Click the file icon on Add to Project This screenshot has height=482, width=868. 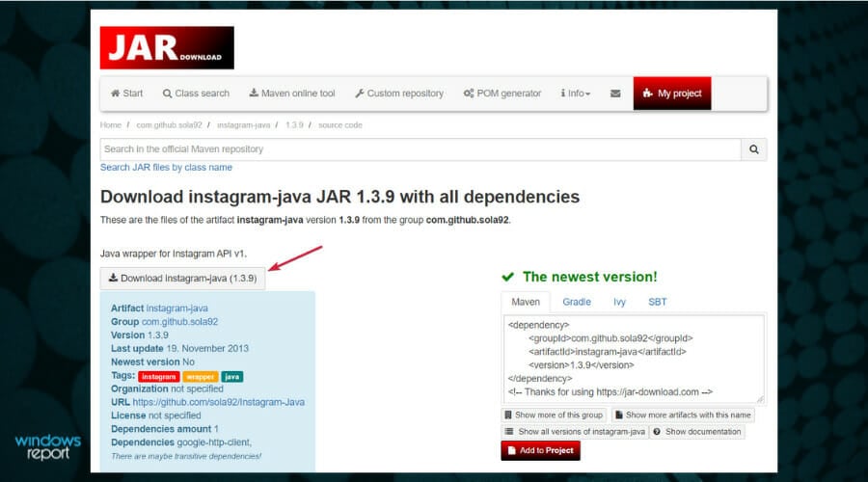pos(512,450)
